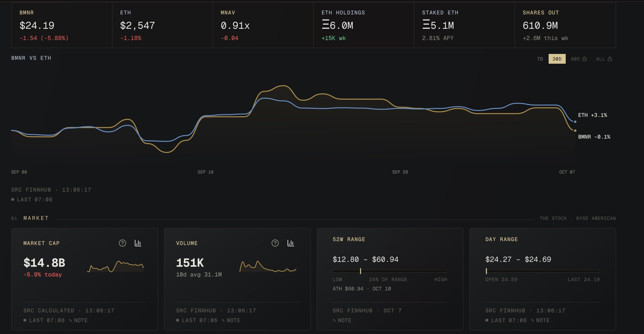Open the Volume help question icon
Image resolution: width=644 pixels, height=334 pixels.
(x=275, y=243)
